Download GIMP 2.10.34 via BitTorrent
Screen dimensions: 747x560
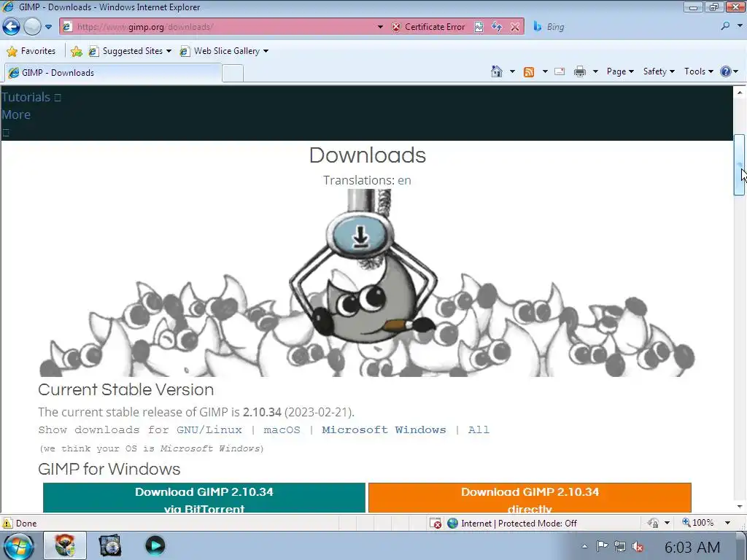[x=204, y=497]
